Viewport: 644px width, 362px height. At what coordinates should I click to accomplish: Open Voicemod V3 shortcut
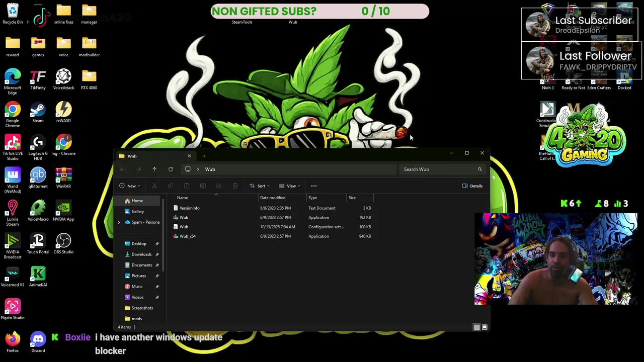tap(13, 277)
